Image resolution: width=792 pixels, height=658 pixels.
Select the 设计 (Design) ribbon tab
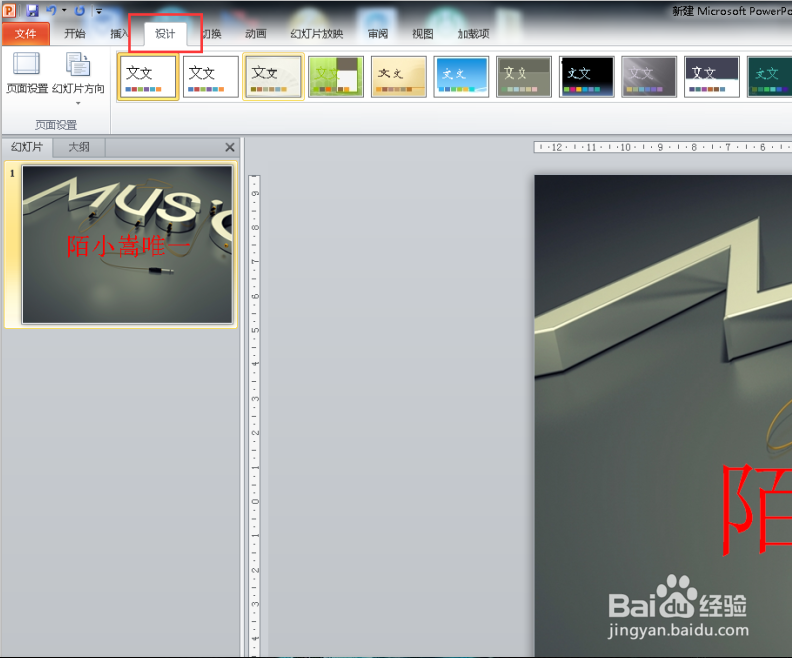[x=165, y=34]
